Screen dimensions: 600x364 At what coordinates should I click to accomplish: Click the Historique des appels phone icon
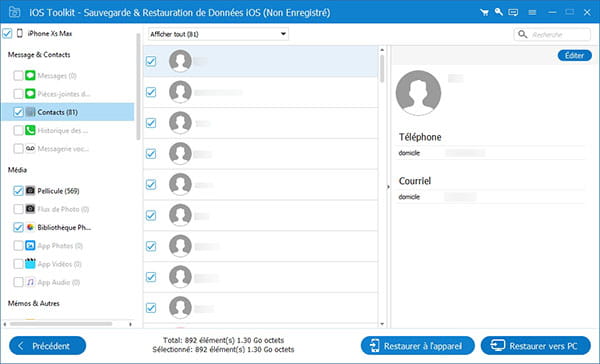pyautogui.click(x=30, y=131)
